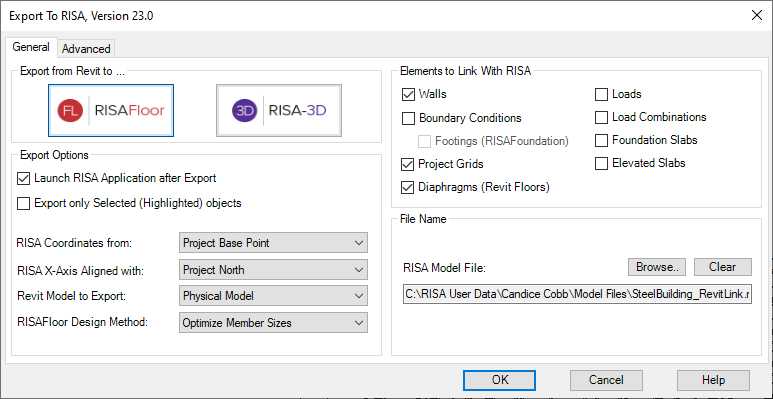This screenshot has height=399, width=773.
Task: Enable the Load Combinations checkbox
Action: pyautogui.click(x=601, y=117)
